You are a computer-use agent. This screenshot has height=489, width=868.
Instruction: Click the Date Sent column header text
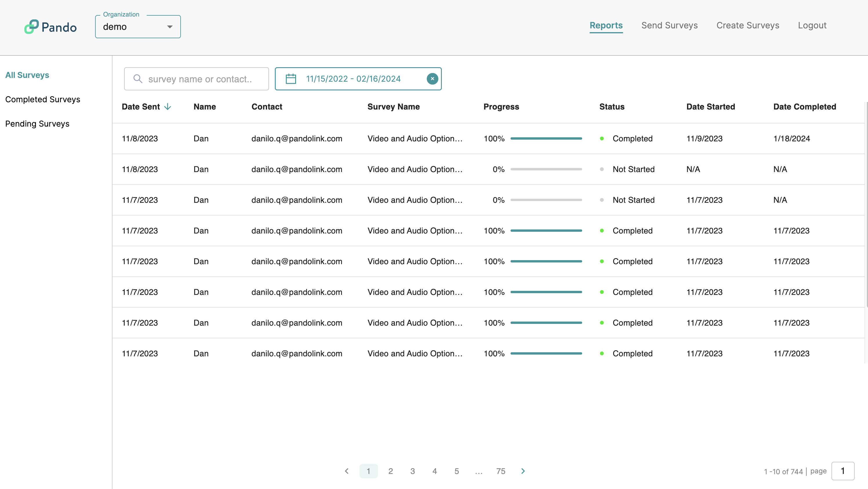click(x=141, y=107)
